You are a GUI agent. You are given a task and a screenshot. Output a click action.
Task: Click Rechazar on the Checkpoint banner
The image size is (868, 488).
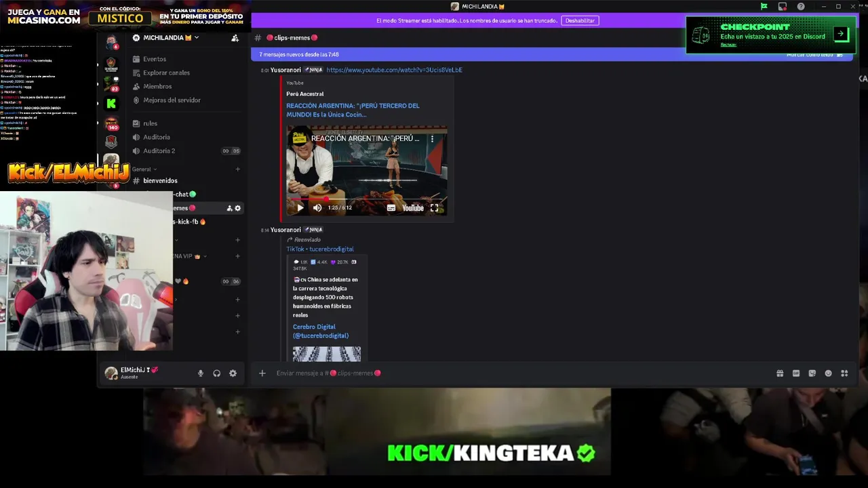coord(728,45)
